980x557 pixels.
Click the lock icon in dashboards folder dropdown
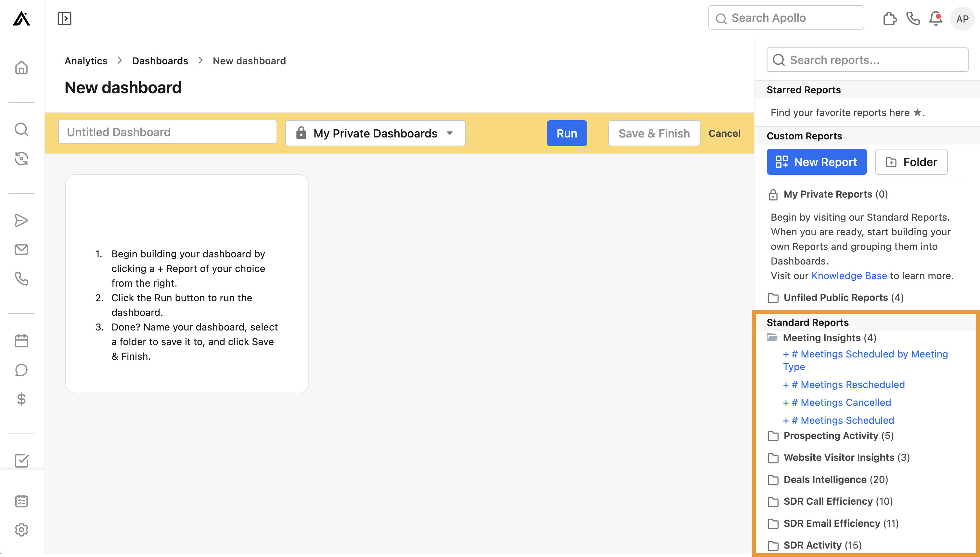(301, 133)
